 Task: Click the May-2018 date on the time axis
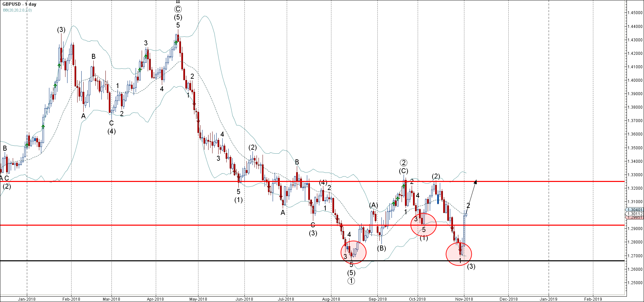click(x=198, y=299)
